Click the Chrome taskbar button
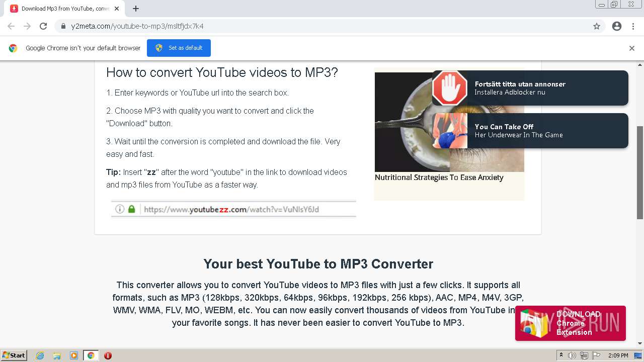Viewport: 644px width, 362px height. point(91,355)
